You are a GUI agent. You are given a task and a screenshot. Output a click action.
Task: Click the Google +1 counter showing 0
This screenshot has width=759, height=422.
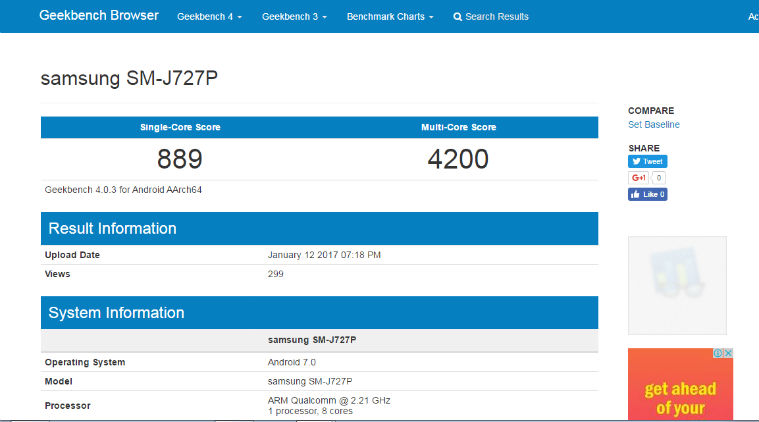coord(659,178)
